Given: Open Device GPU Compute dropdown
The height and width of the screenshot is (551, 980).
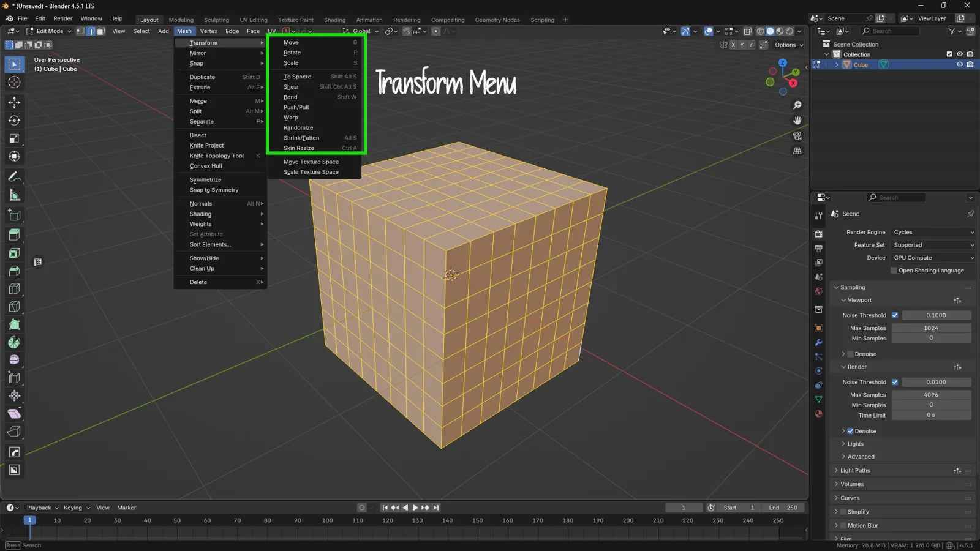Looking at the screenshot, I should tap(933, 258).
